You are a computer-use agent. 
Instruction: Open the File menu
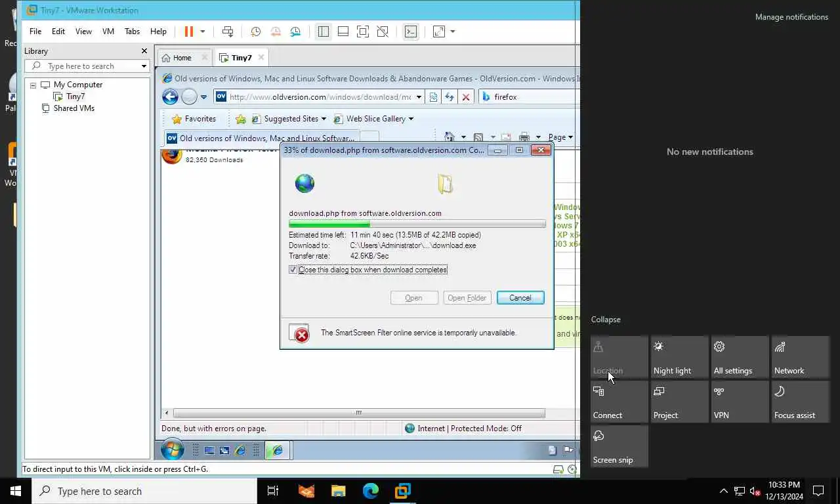point(35,31)
